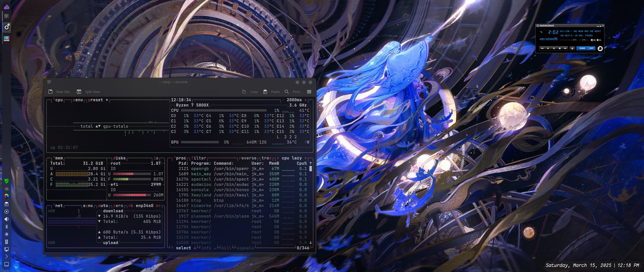Open the screen brightness tray icon

tap(6, 234)
